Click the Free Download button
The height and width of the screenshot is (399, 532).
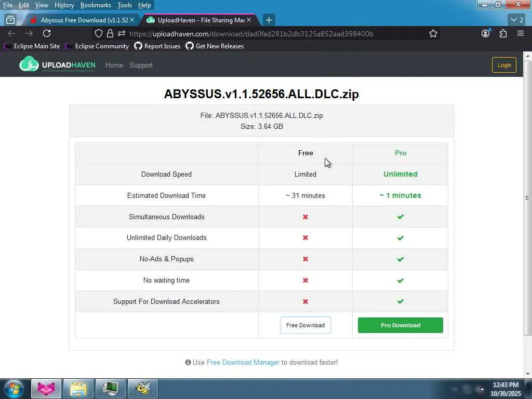tap(305, 325)
